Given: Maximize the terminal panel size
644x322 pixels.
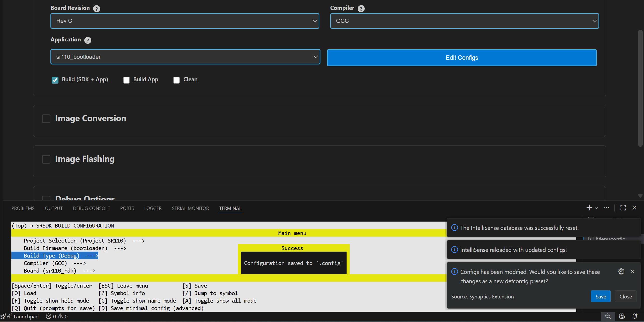Looking at the screenshot, I should [623, 208].
